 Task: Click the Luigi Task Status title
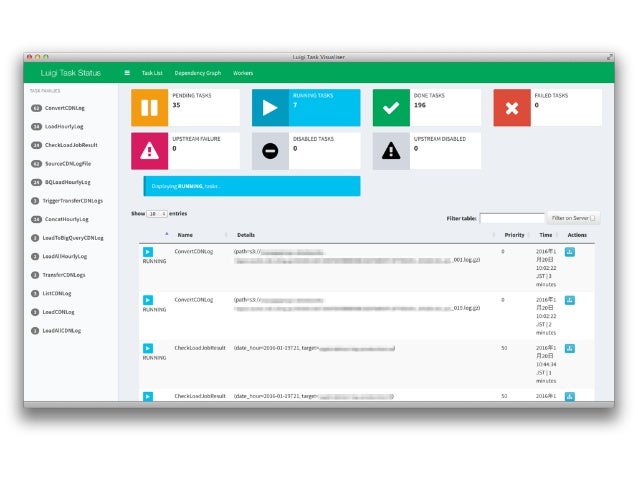(70, 73)
